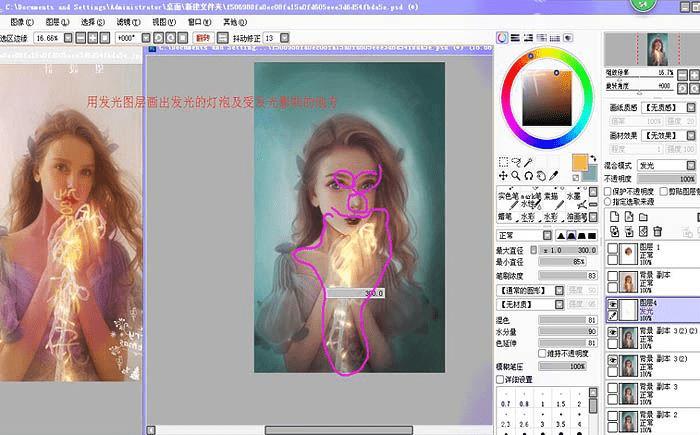
Task: Zoom in with the toolbar plus button
Action: click(92, 38)
